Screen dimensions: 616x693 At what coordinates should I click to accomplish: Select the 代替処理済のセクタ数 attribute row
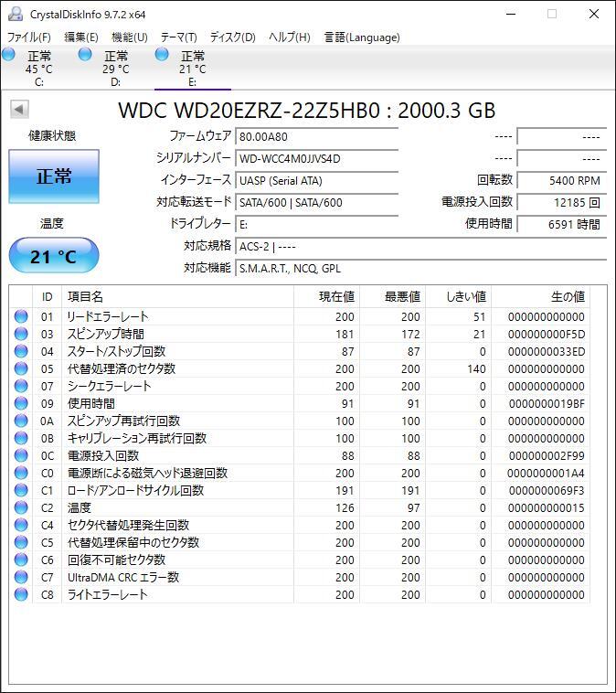[x=300, y=368]
